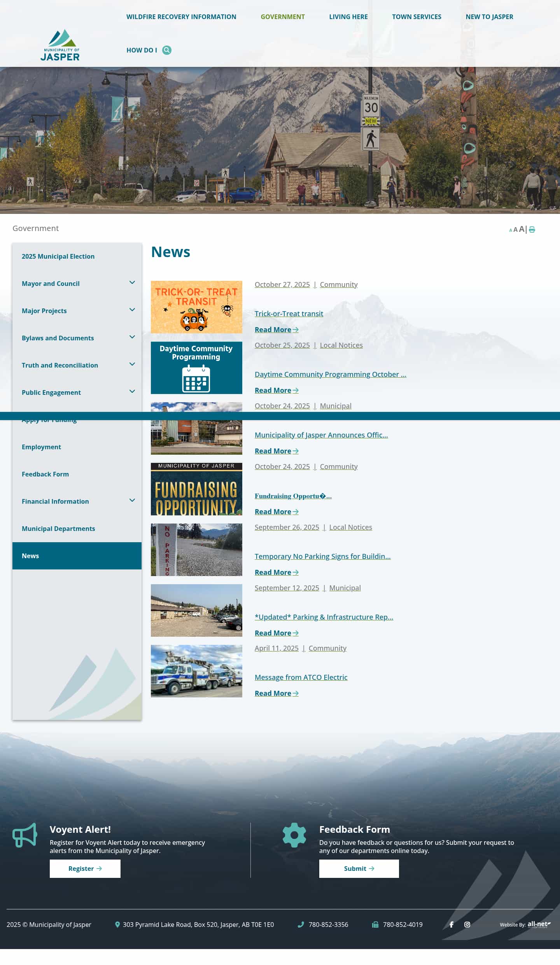Screen dimensions: 560x965
Task: Select the News sidebar item
Action: click(x=77, y=556)
